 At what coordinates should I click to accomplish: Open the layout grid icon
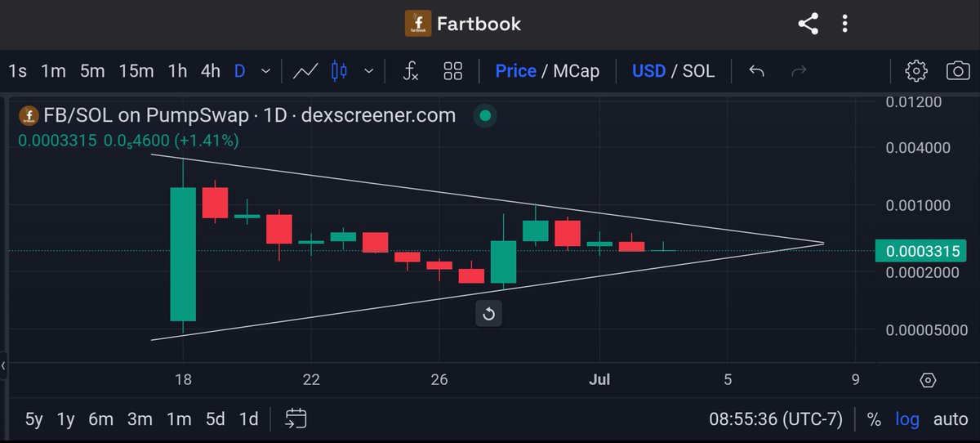pyautogui.click(x=453, y=71)
